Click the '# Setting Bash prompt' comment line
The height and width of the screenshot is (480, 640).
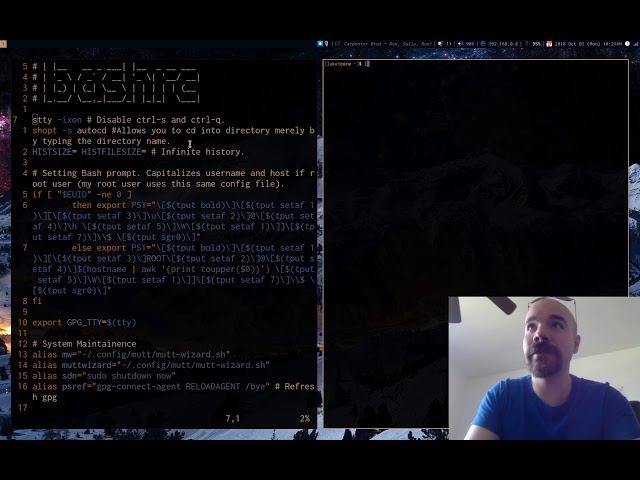coord(173,178)
